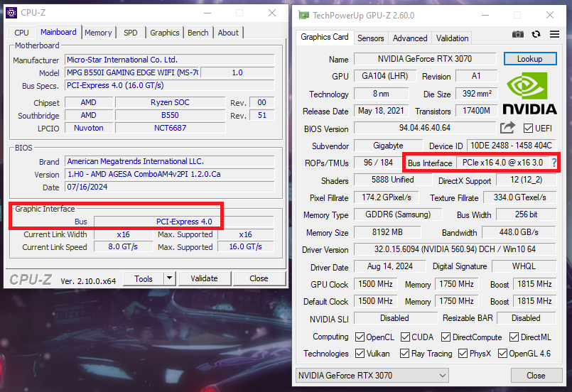Click the BIOS share/export arrow icon

coord(507,128)
